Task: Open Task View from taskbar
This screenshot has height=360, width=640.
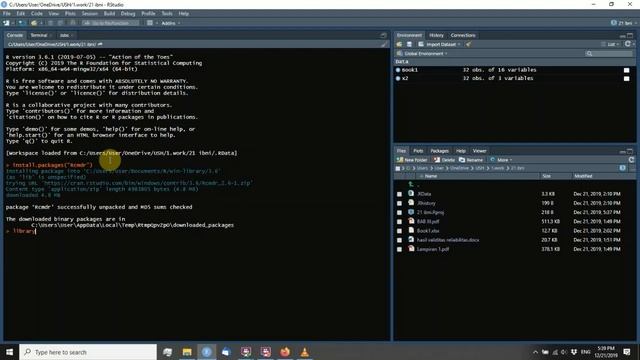Action: [167, 352]
